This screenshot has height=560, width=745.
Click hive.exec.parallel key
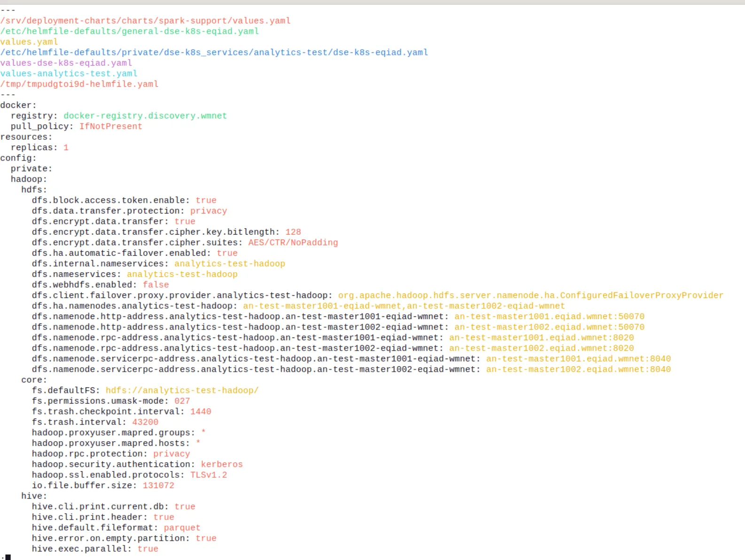(82, 549)
